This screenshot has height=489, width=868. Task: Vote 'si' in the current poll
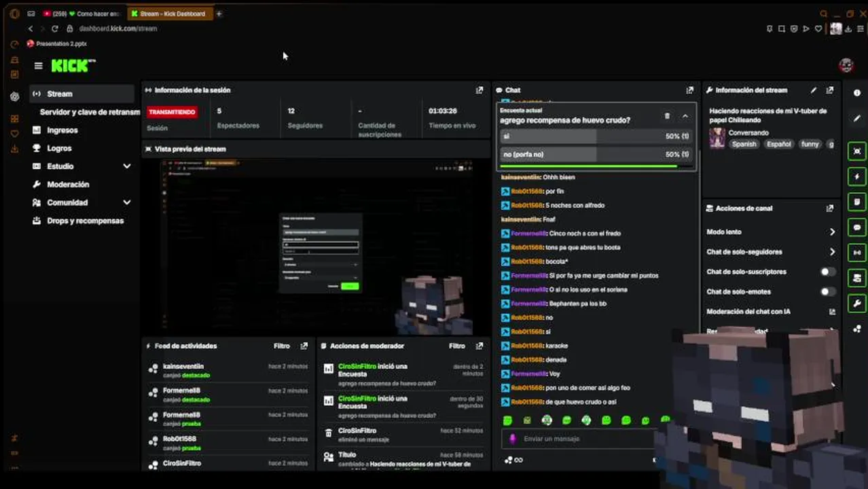tap(596, 137)
